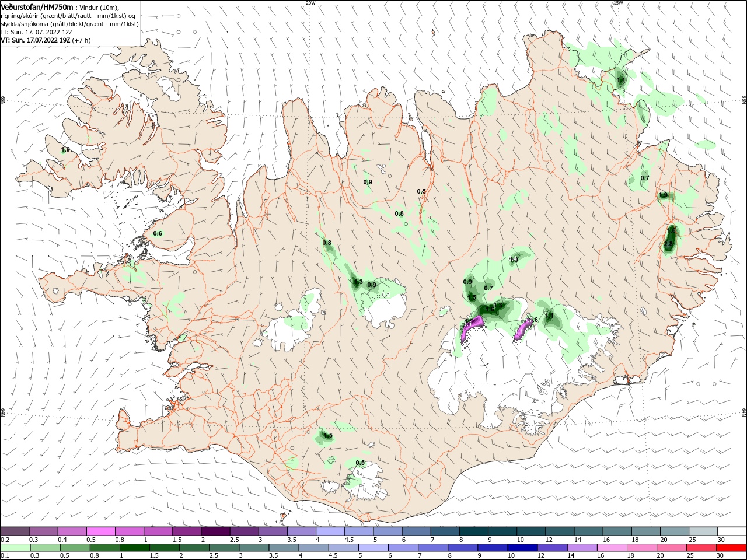Screen dimensions: 747x560
Task: Click the 1.9 value in the Westfjords
Action: click(65, 150)
